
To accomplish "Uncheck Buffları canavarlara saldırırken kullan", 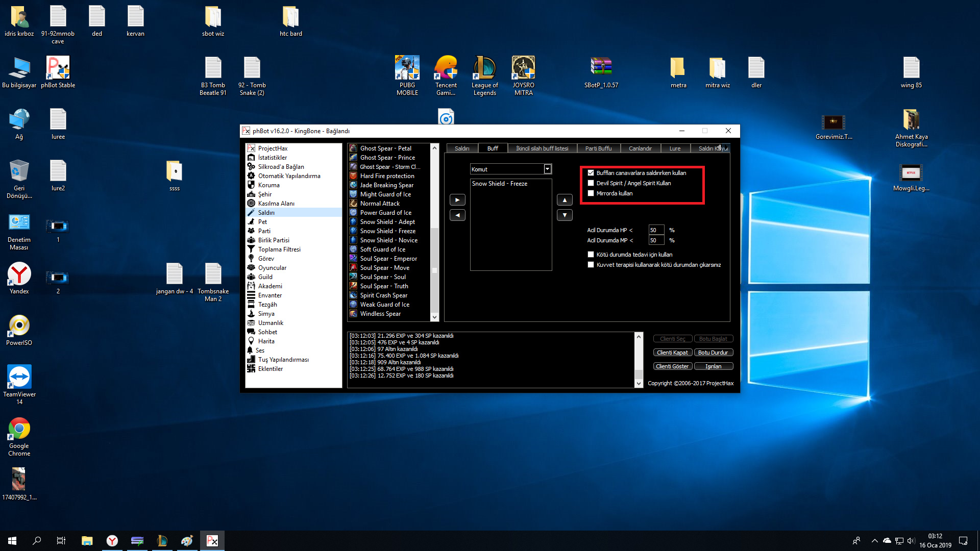I will coord(591,173).
